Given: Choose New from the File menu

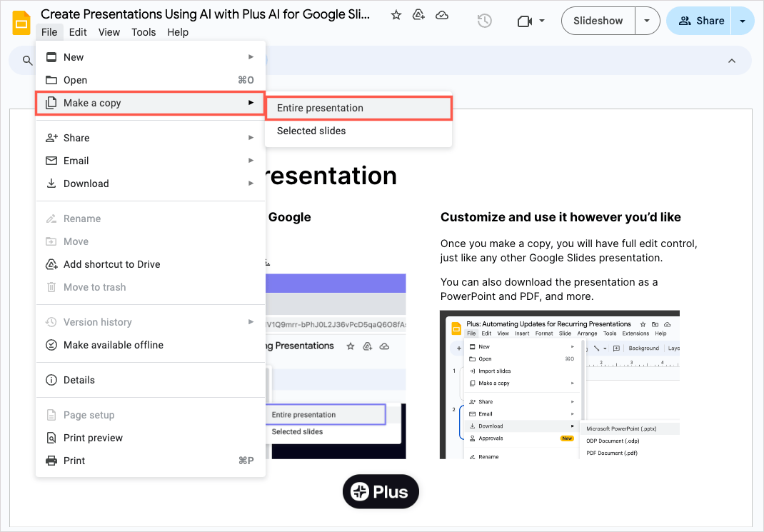Looking at the screenshot, I should tap(151, 57).
